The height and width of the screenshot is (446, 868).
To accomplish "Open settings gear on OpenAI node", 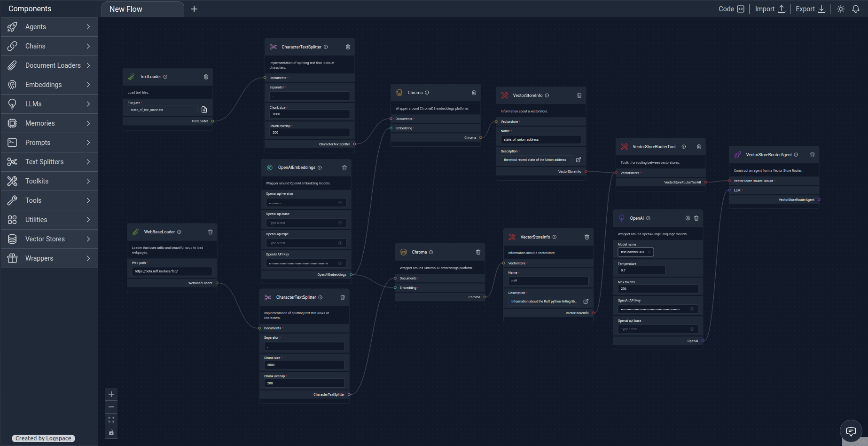I will [x=688, y=218].
